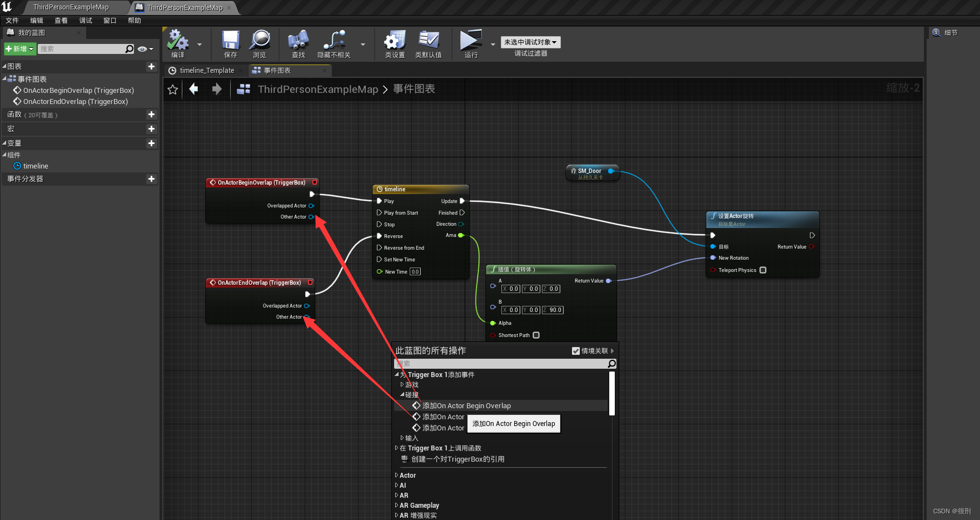Screen dimensions: 980x520
Task: Open Class Settings (类设置)
Action: 395,40
